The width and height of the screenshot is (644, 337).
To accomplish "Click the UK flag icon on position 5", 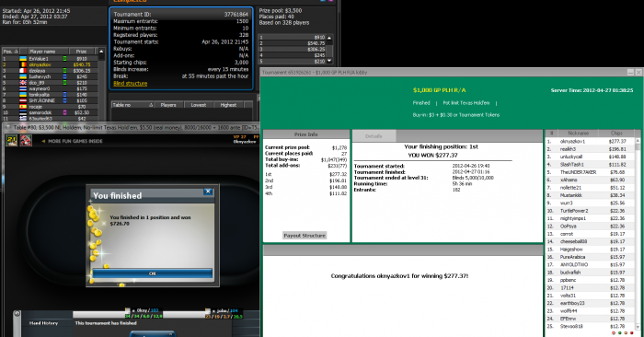I will point(23,83).
